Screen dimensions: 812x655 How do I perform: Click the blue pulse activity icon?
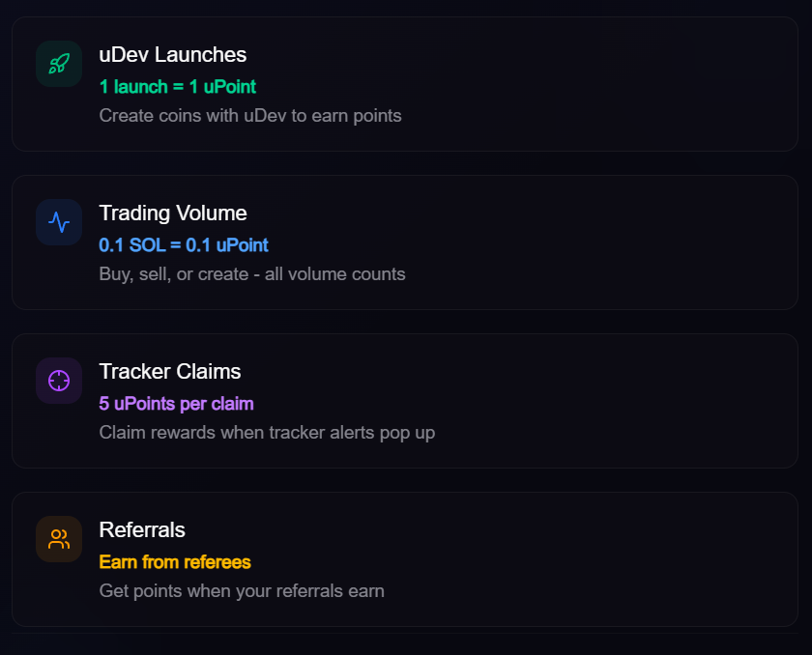[59, 222]
